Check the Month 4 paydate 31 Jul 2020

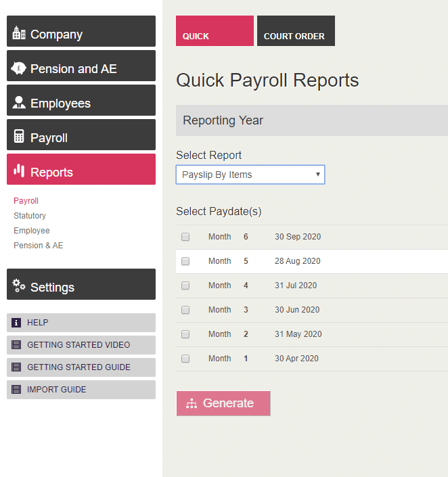click(x=185, y=286)
